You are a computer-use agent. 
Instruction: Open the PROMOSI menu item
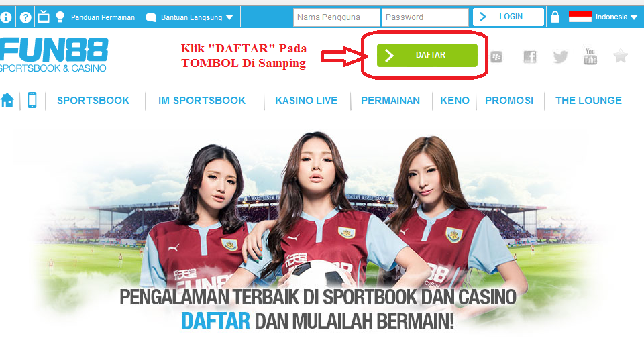coord(509,100)
